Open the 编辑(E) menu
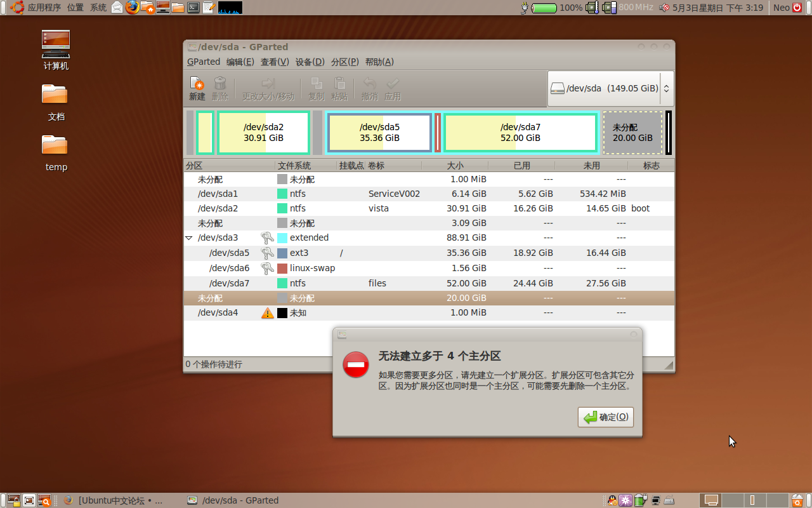This screenshot has width=812, height=508. [240, 62]
